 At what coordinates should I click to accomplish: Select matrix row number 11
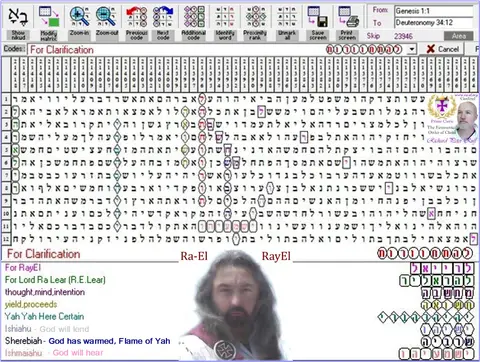click(x=6, y=226)
